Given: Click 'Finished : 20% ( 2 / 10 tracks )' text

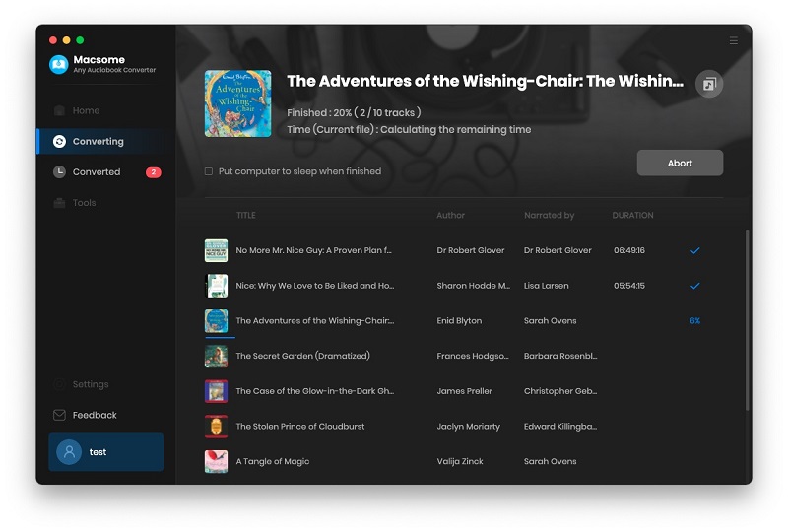Looking at the screenshot, I should point(354,113).
